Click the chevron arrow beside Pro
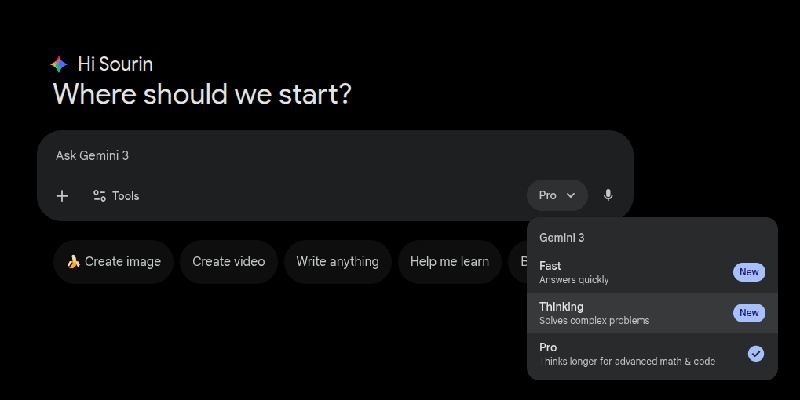Viewport: 800px width, 400px height. pyautogui.click(x=571, y=196)
